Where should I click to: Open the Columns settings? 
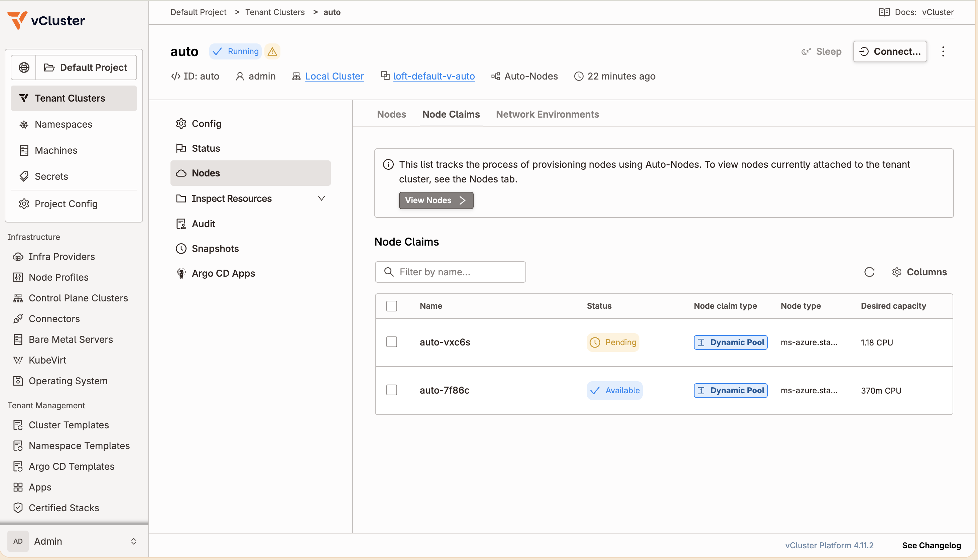click(x=919, y=272)
